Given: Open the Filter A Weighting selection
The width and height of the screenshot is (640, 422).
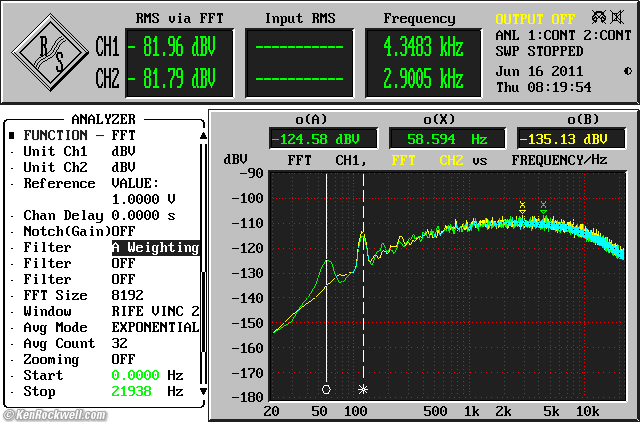Looking at the screenshot, I should pyautogui.click(x=154, y=247).
